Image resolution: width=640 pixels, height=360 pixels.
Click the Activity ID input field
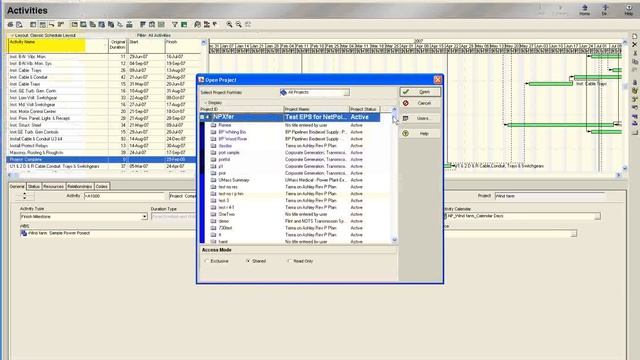coord(124,196)
